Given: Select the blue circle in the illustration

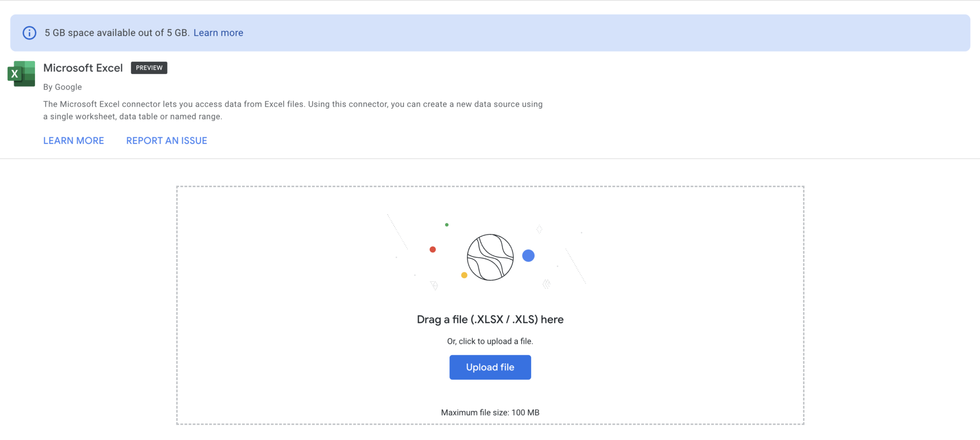Looking at the screenshot, I should point(528,256).
